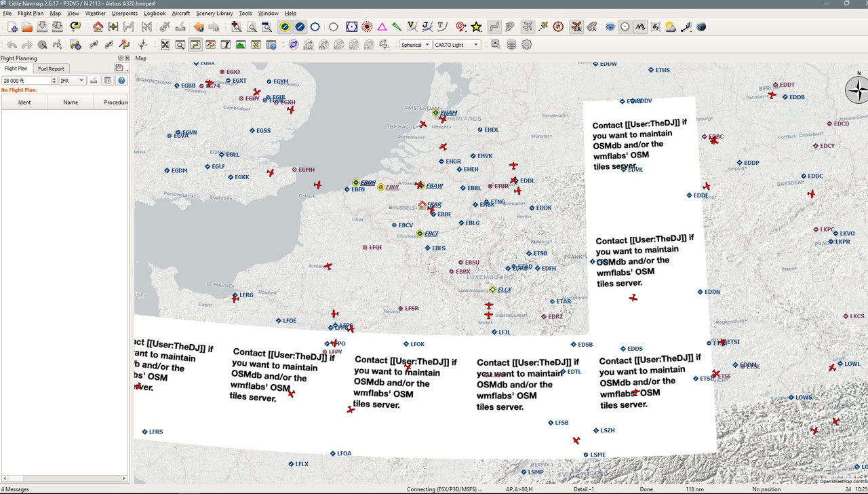This screenshot has width=868, height=494.
Task: Open the IFR flight type dropdown
Action: 72,80
